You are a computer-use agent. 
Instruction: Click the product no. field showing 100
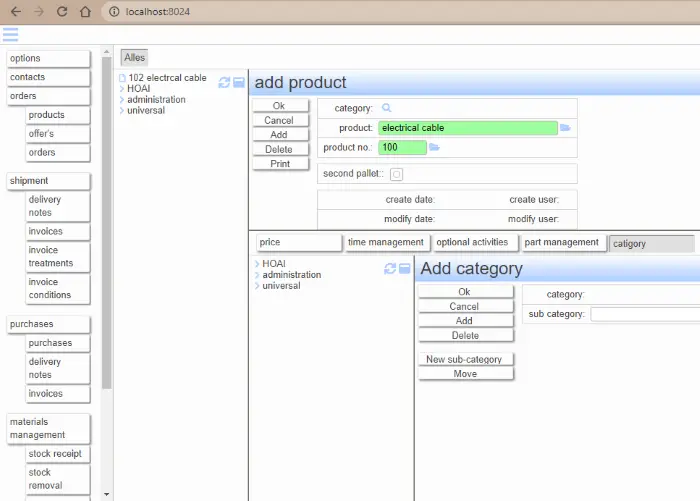click(x=402, y=147)
